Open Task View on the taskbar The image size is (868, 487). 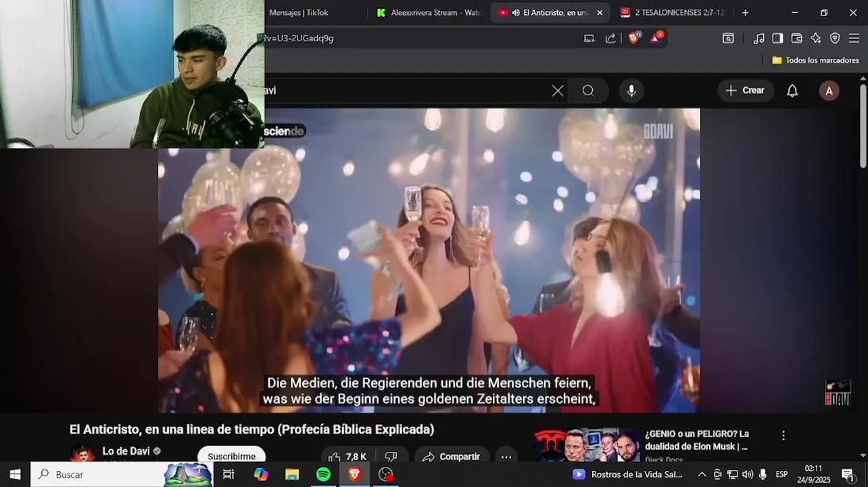tap(228, 474)
